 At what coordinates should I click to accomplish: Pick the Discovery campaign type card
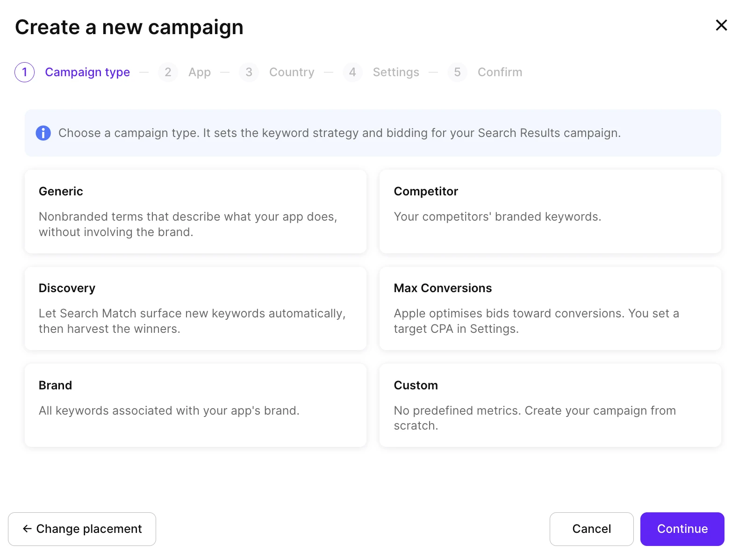coord(196,309)
